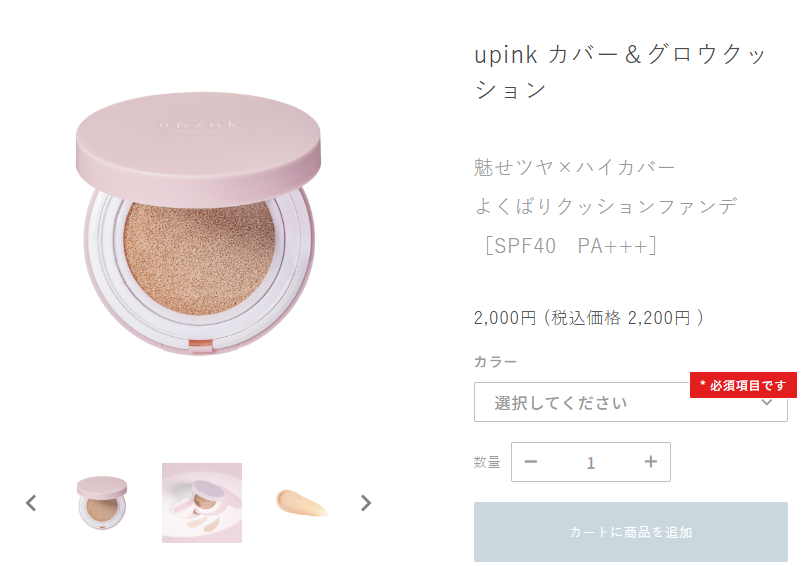This screenshot has height=566, width=808.
Task: Select the pink background lifestyle thumbnail
Action: pyautogui.click(x=202, y=503)
